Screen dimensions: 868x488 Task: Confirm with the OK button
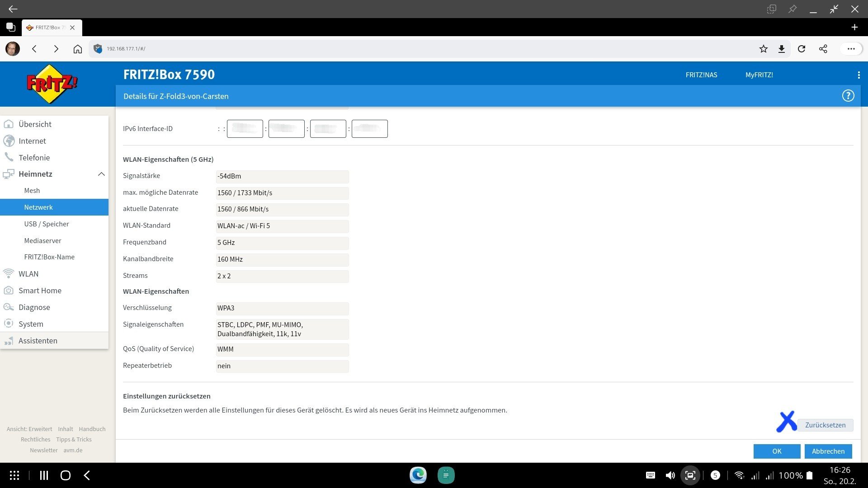point(777,451)
